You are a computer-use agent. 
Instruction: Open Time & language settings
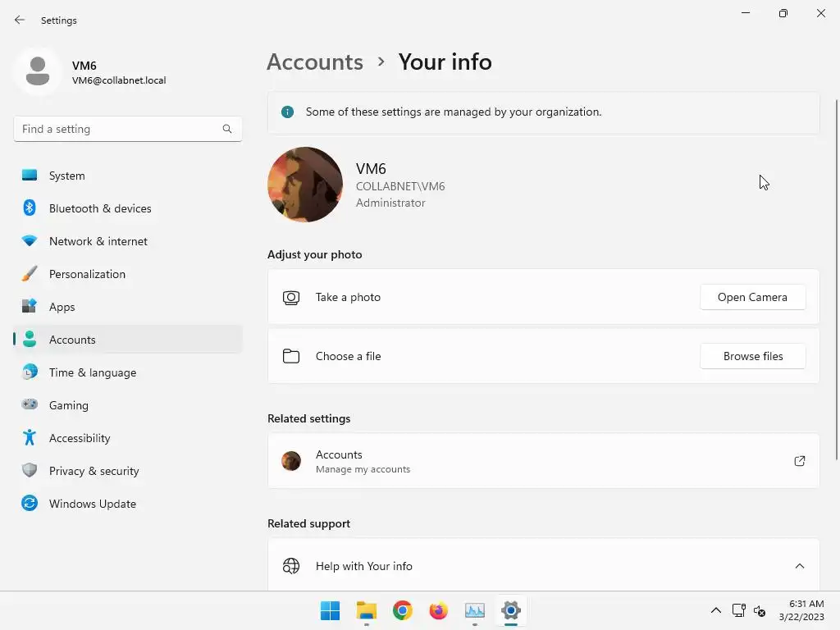[x=127, y=372]
